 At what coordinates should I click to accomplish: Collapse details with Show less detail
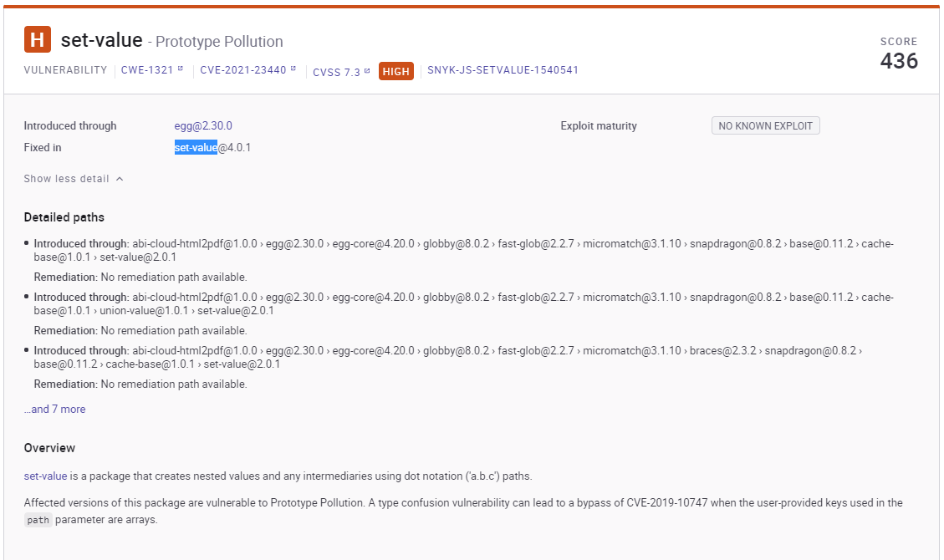tap(66, 179)
